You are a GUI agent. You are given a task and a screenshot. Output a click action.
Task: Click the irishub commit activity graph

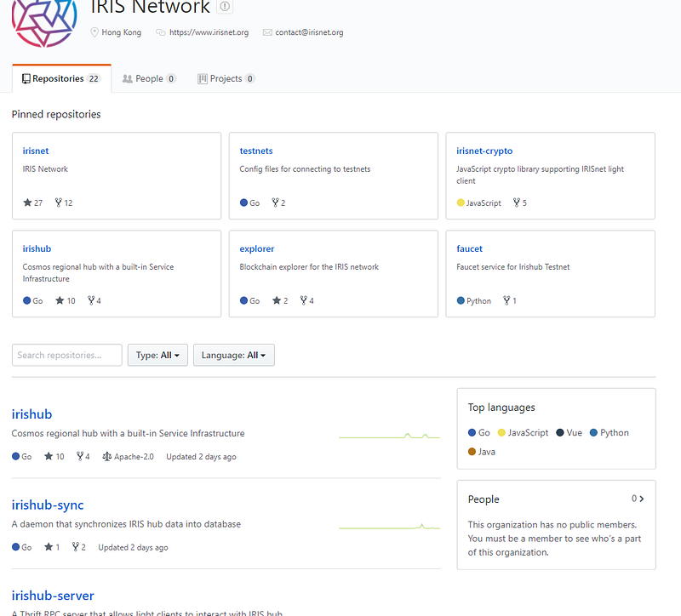pyautogui.click(x=389, y=436)
